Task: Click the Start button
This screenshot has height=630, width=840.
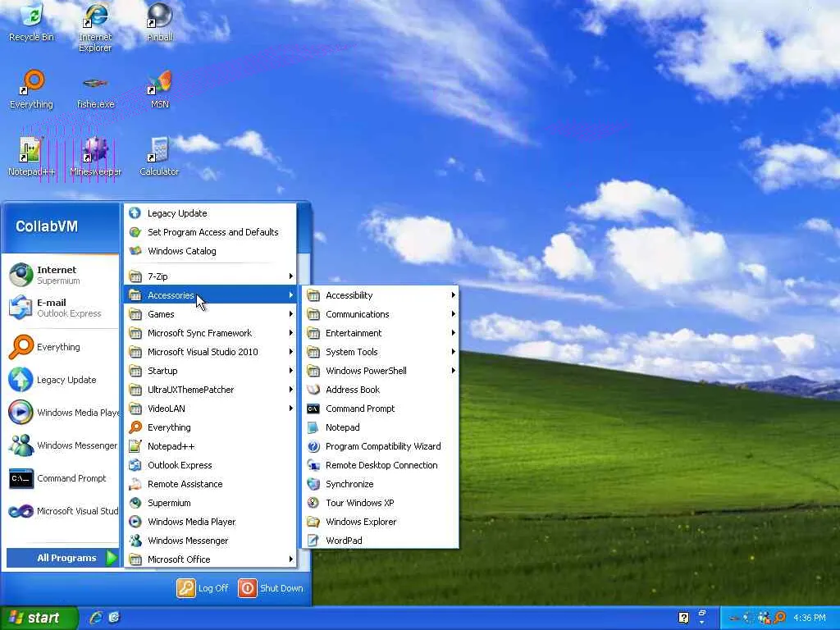Action: [39, 618]
